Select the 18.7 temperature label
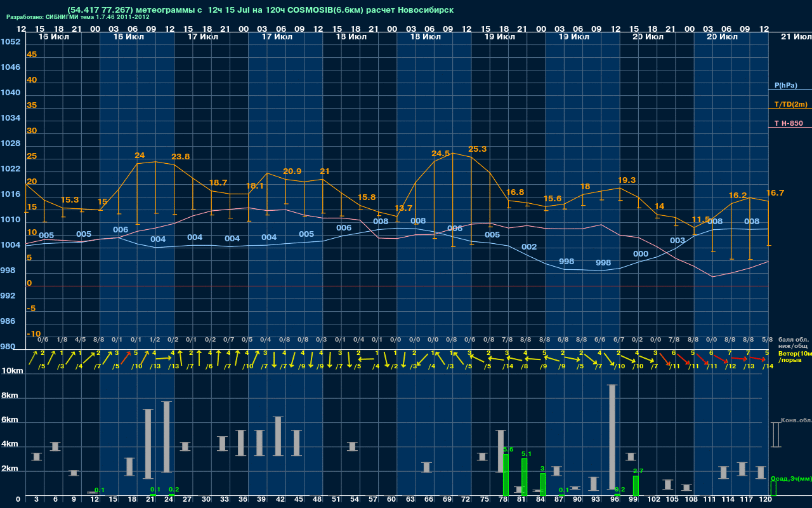This screenshot has height=508, width=812. (218, 183)
